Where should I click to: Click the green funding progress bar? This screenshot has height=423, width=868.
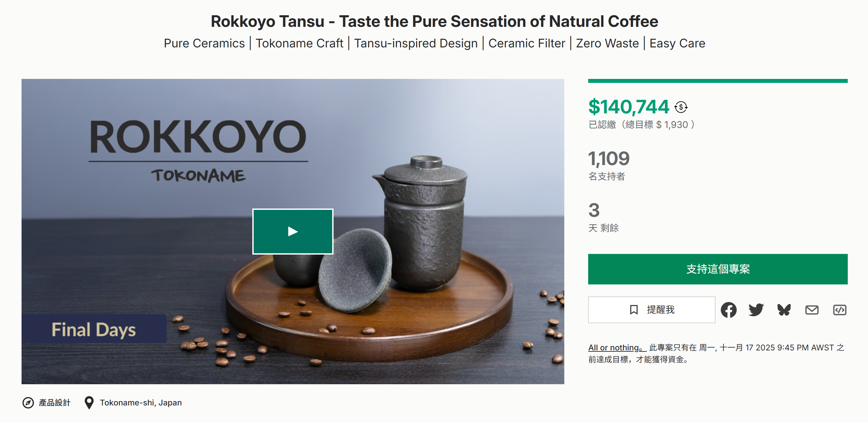click(718, 81)
